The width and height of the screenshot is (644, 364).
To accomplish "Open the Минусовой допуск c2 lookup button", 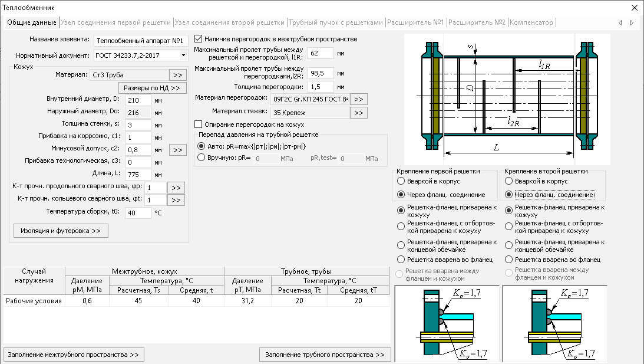I will tap(178, 150).
